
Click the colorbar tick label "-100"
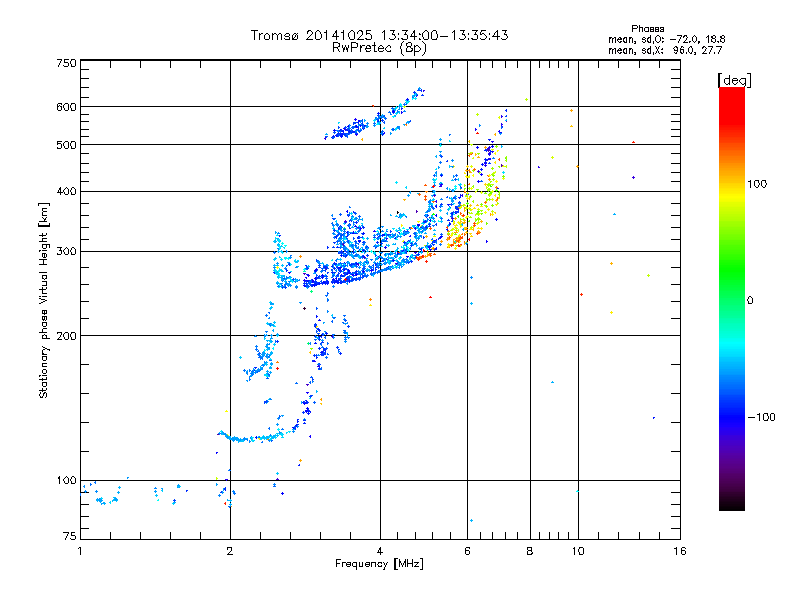tap(761, 417)
